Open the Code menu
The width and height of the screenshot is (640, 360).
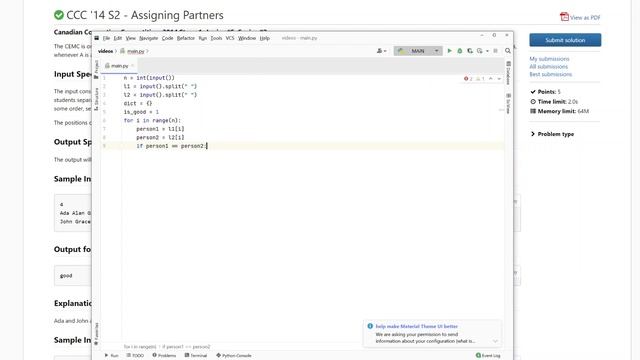pyautogui.click(x=167, y=38)
